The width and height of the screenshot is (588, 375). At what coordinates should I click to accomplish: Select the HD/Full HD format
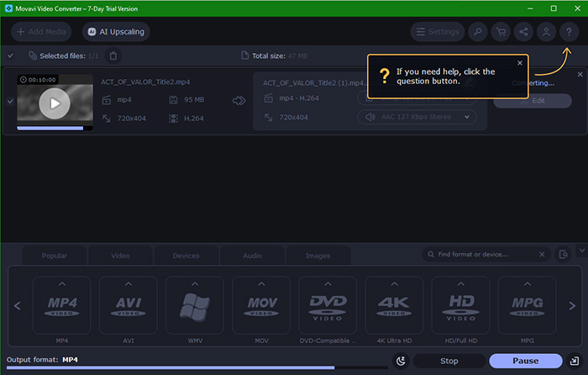461,305
